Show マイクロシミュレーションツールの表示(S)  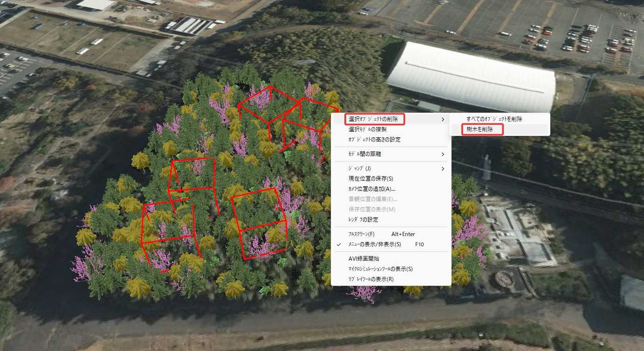[381, 269]
